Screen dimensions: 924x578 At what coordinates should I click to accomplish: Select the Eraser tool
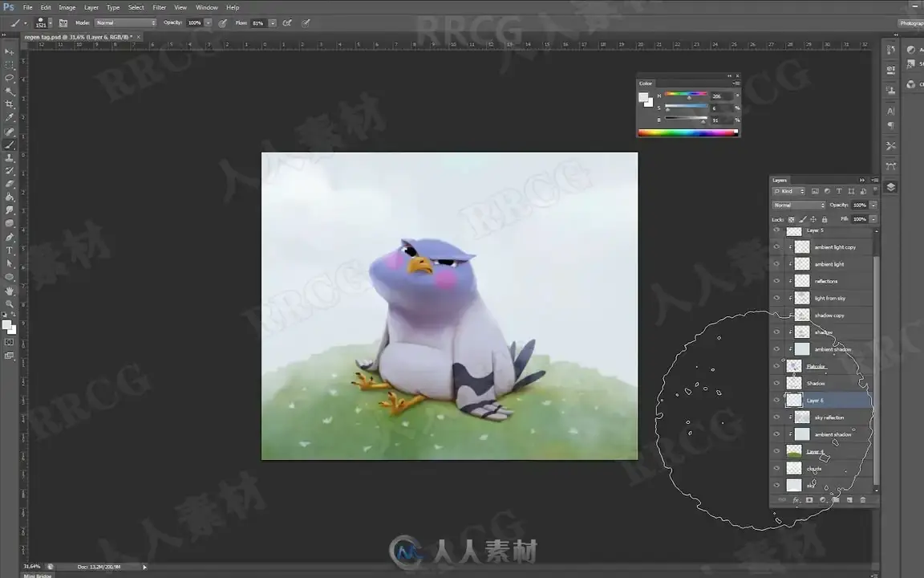coord(10,184)
